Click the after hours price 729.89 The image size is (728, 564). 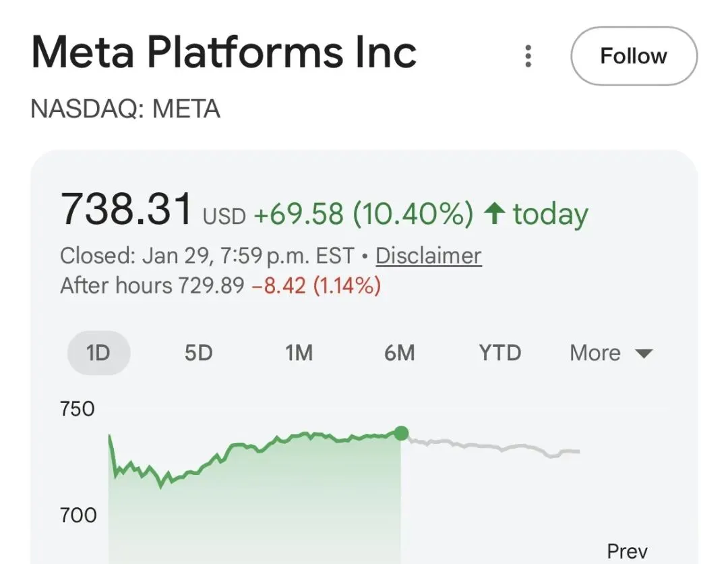click(x=210, y=286)
